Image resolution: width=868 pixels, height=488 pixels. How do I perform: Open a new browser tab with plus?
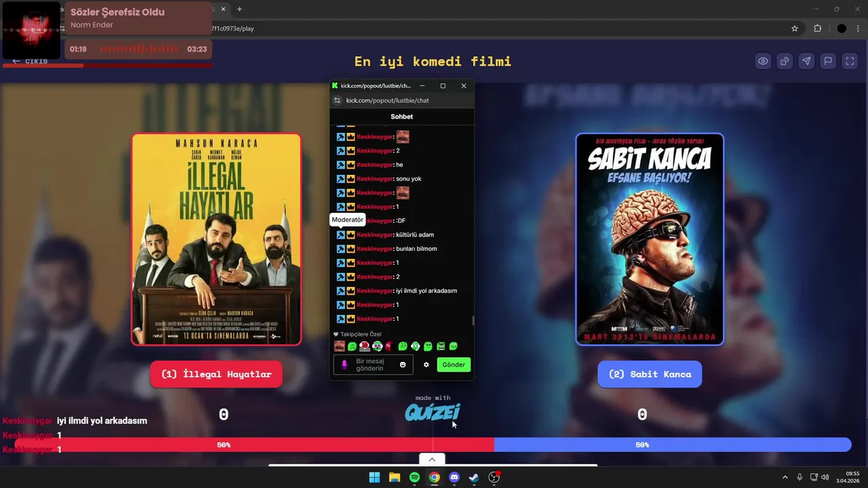[x=239, y=9]
